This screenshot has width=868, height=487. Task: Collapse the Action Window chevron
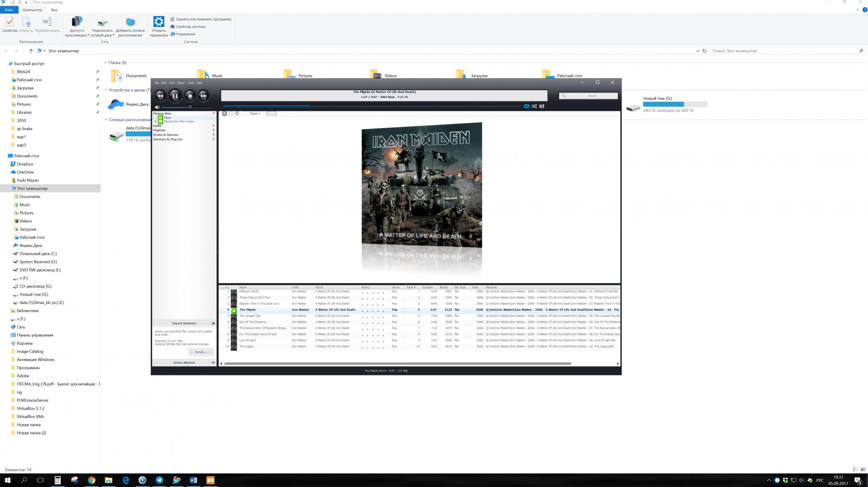tap(213, 363)
